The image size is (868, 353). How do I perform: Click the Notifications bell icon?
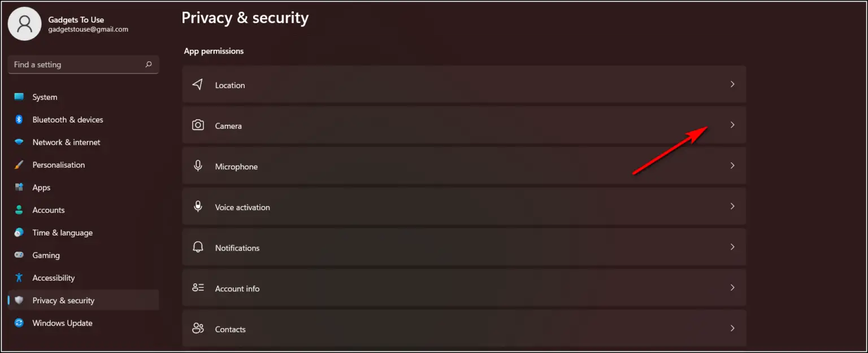coord(198,247)
